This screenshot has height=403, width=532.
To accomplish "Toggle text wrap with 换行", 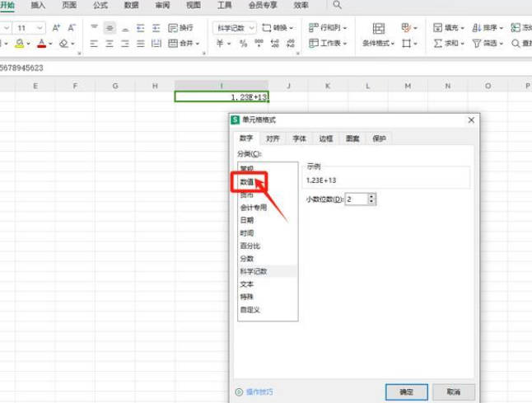I will [x=180, y=27].
